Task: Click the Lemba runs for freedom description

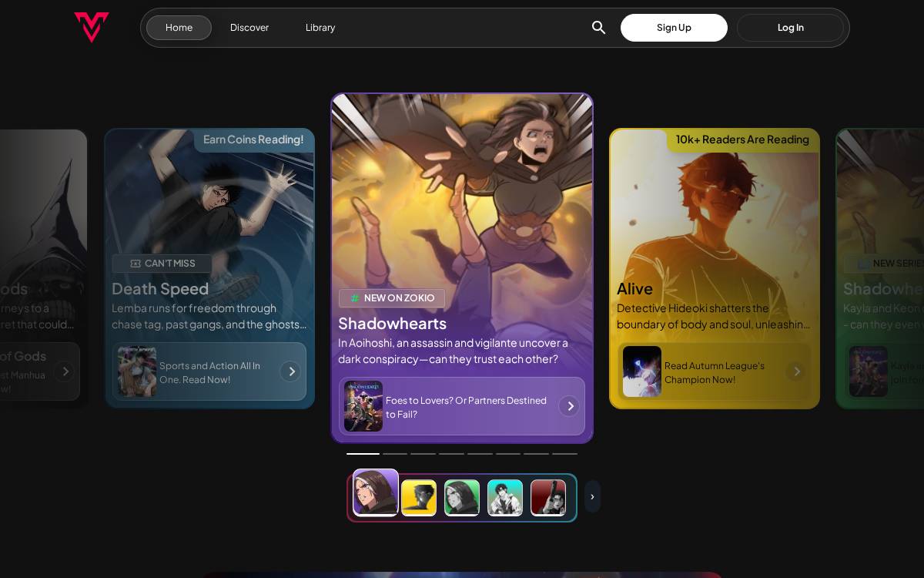Action: (209, 316)
